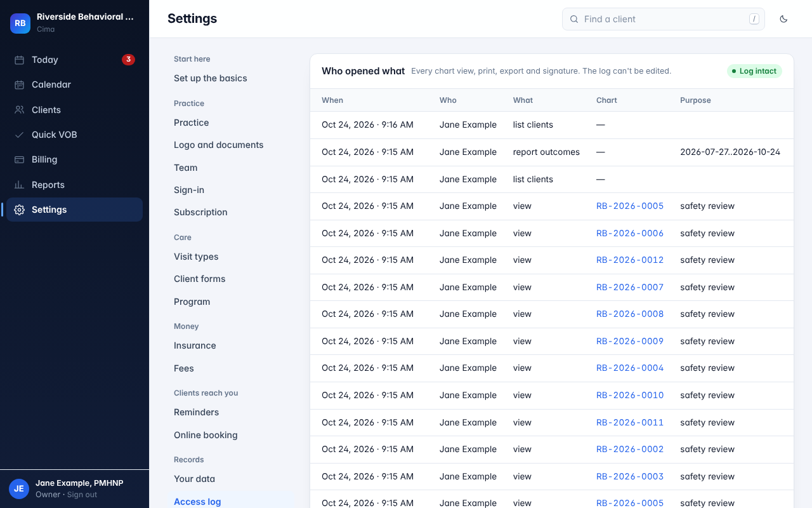Click the red 3 badge on Today
Screen dimensions: 812x508
pyautogui.click(x=128, y=60)
